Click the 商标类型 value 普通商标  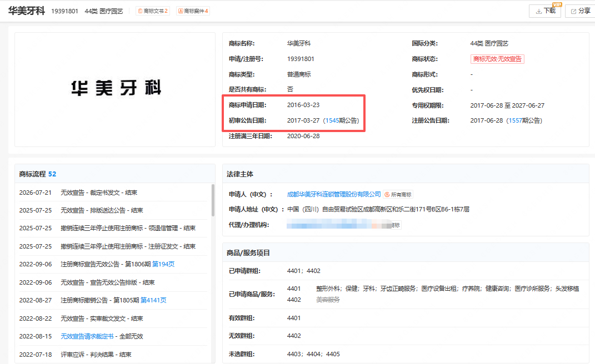299,75
